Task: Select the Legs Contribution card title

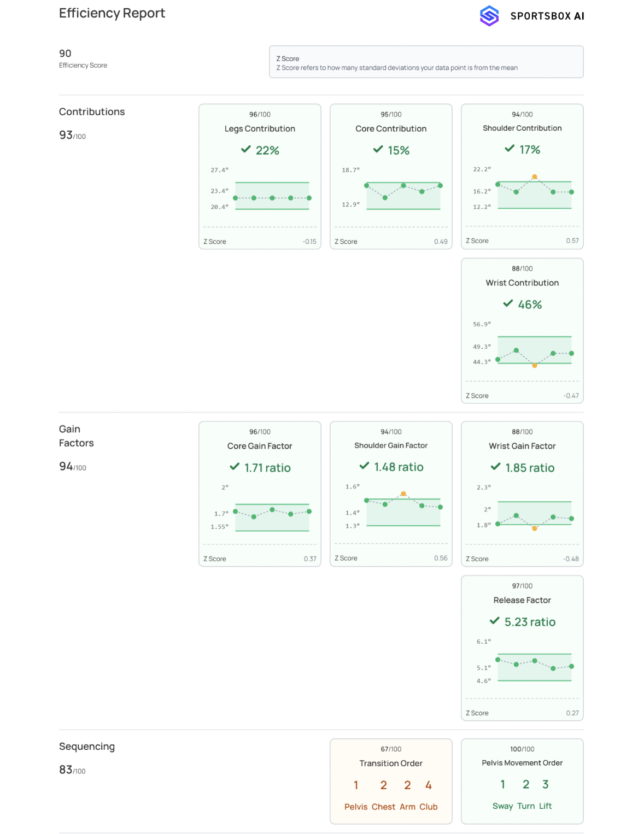Action: pos(260,128)
